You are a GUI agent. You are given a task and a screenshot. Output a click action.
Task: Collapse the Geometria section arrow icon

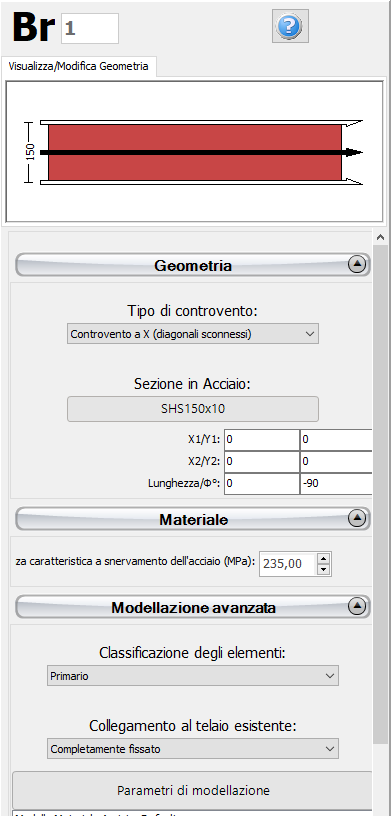(x=357, y=265)
